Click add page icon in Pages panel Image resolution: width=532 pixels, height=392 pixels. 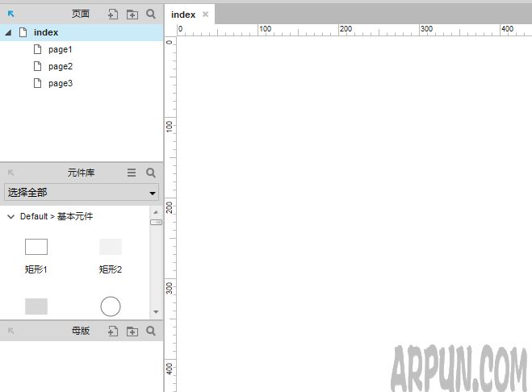[113, 14]
